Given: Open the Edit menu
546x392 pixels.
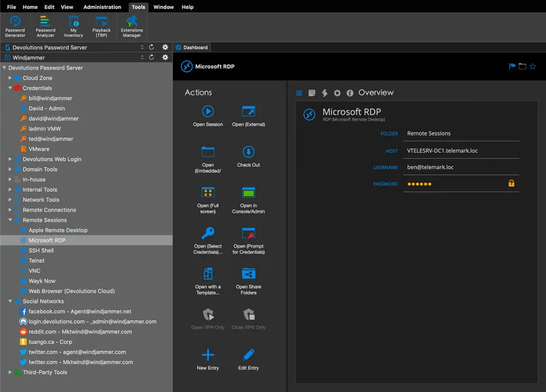Looking at the screenshot, I should click(49, 7).
